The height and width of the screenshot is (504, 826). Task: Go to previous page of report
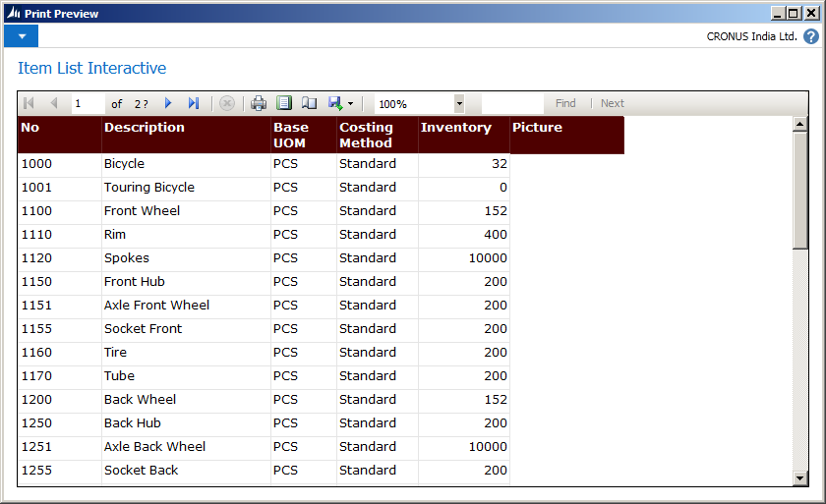(54, 103)
